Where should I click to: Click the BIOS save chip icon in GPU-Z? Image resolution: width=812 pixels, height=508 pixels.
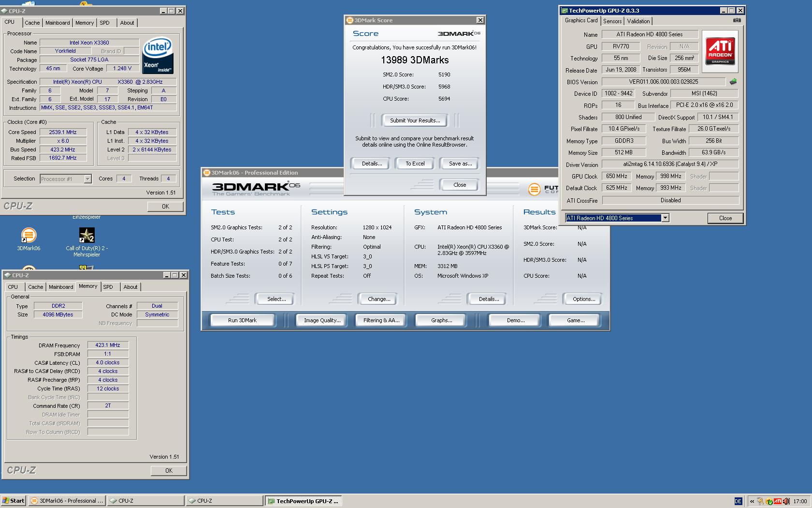pyautogui.click(x=733, y=82)
